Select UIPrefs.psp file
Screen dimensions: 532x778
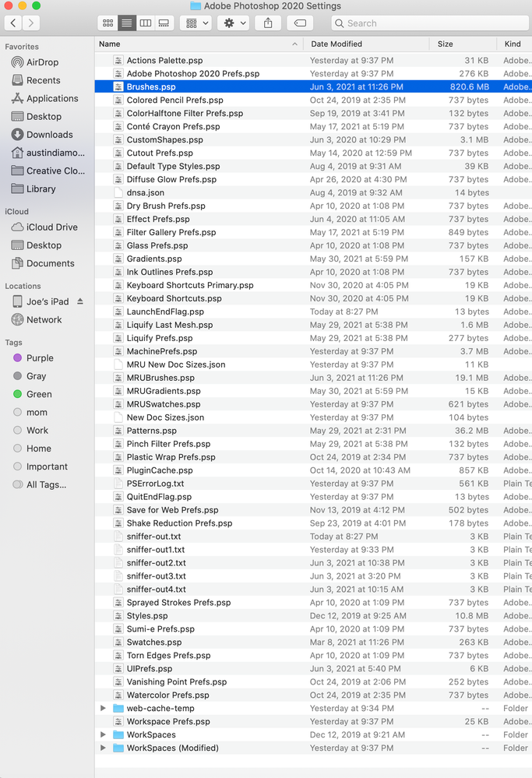(313, 669)
